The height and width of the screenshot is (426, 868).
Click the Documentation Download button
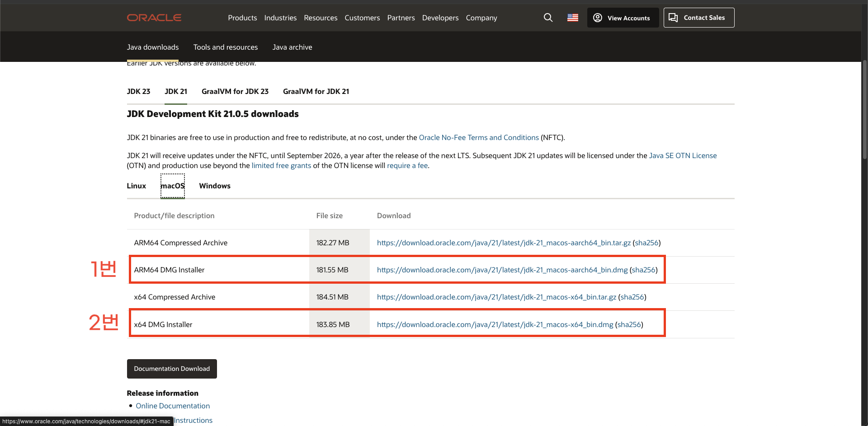pos(172,369)
